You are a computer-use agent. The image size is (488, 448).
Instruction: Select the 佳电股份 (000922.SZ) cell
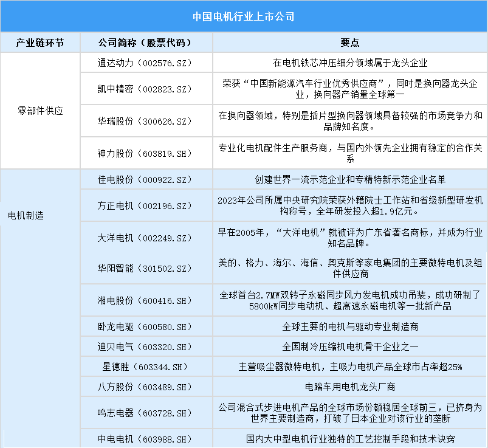pos(145,179)
